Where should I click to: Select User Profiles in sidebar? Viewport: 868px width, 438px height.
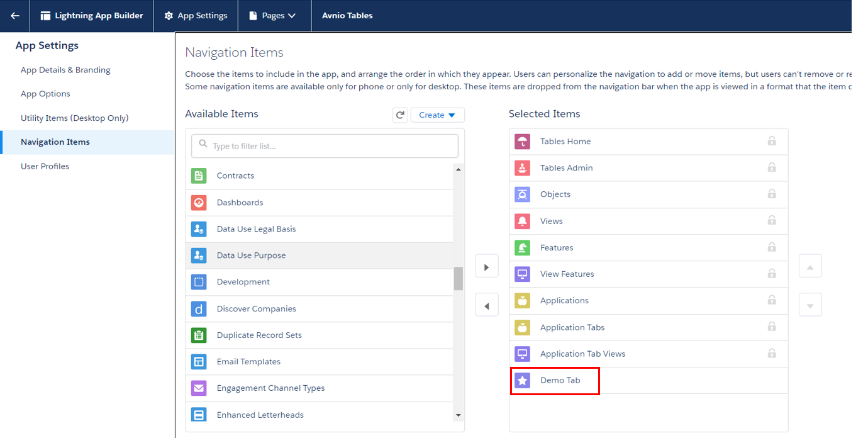pyautogui.click(x=45, y=166)
